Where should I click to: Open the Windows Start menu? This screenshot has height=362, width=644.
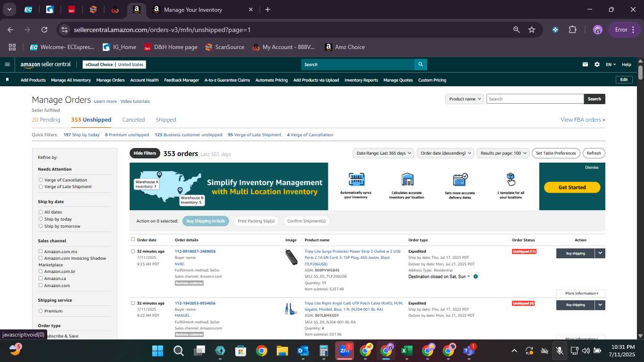pyautogui.click(x=158, y=351)
